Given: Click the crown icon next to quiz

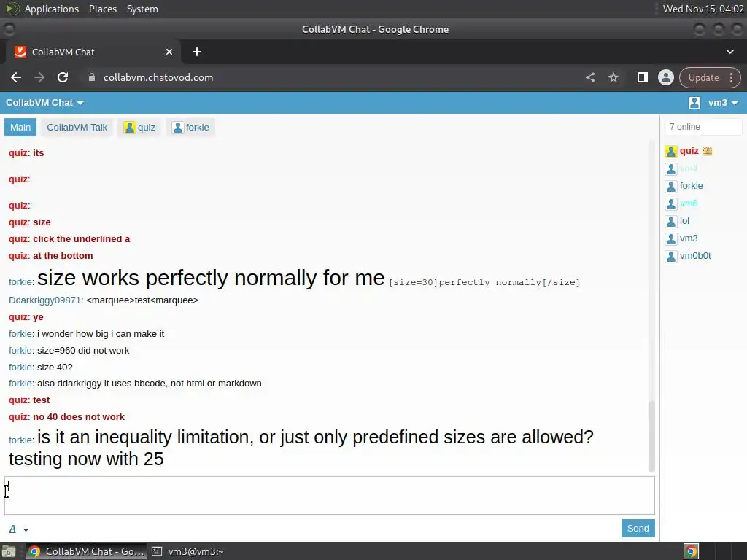Looking at the screenshot, I should tap(707, 151).
